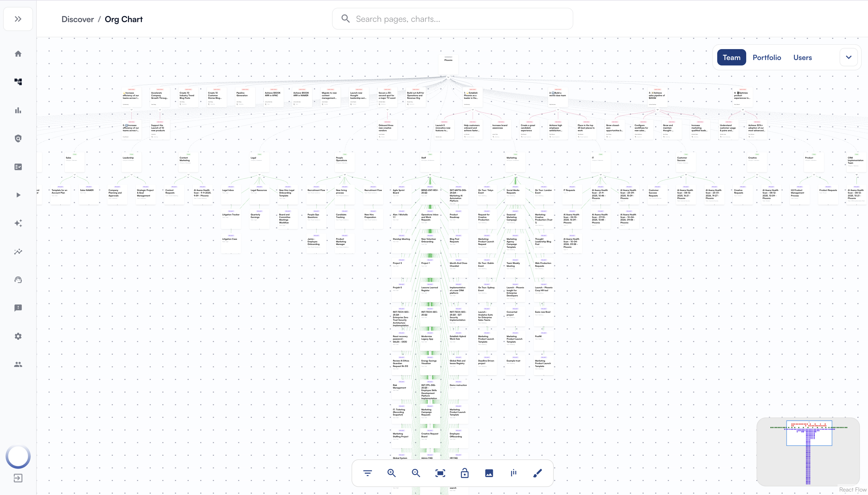868x495 pixels.
Task: Open the feedback exclamation bubble icon
Action: click(x=18, y=308)
